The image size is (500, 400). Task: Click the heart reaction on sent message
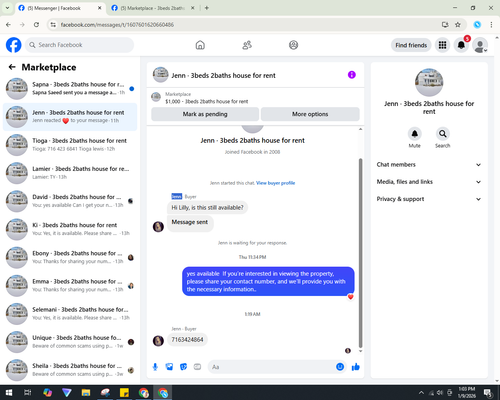350,297
